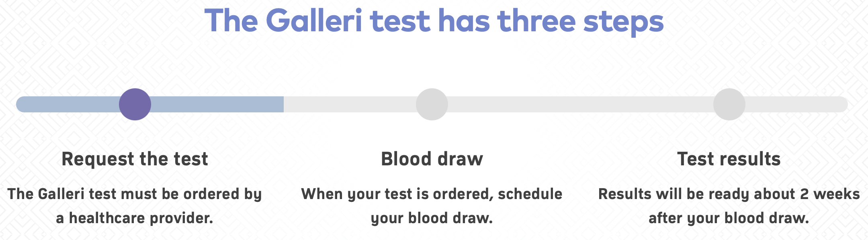Click the Blood draw heading
The image size is (868, 240).
click(432, 159)
